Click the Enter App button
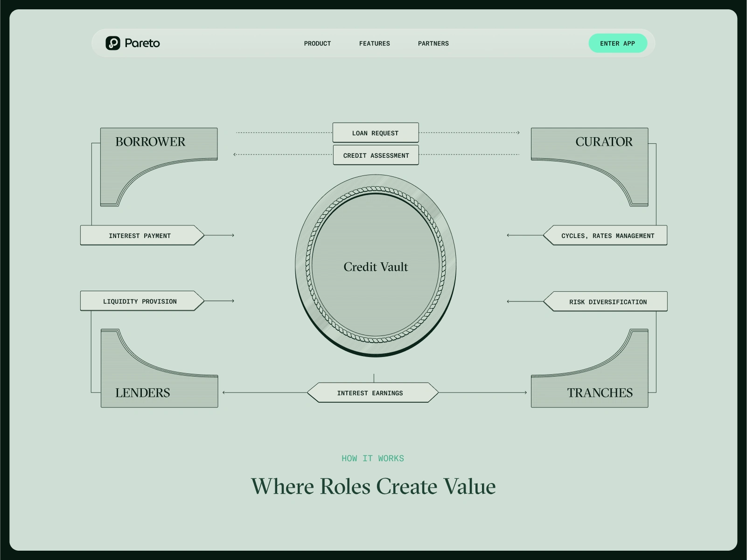This screenshot has width=747, height=560. pyautogui.click(x=617, y=43)
